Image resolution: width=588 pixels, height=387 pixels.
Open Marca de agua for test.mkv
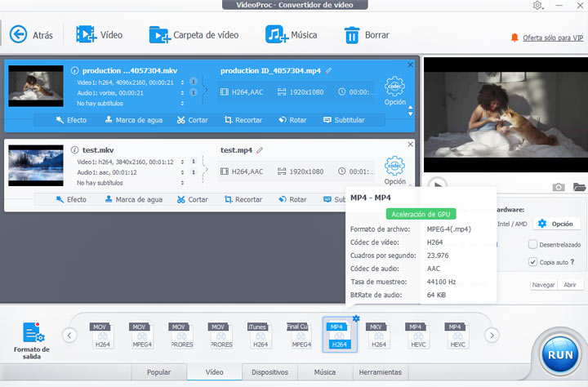coord(134,199)
